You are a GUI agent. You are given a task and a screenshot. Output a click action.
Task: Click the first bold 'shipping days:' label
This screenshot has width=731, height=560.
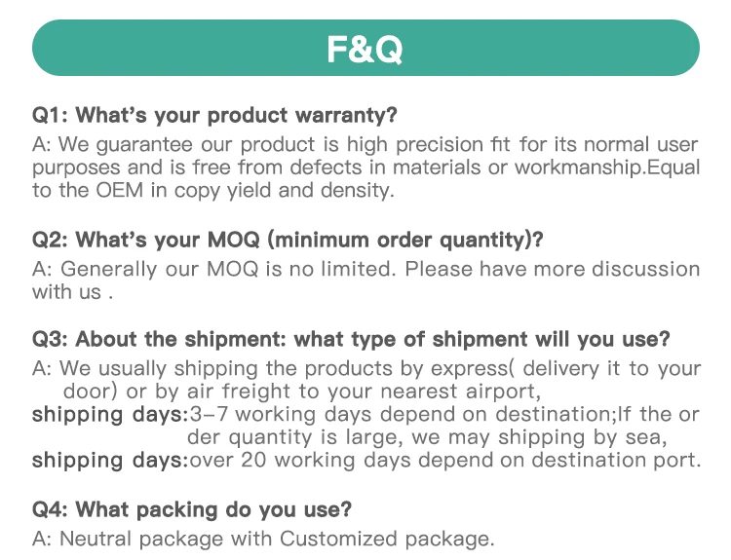pos(109,415)
